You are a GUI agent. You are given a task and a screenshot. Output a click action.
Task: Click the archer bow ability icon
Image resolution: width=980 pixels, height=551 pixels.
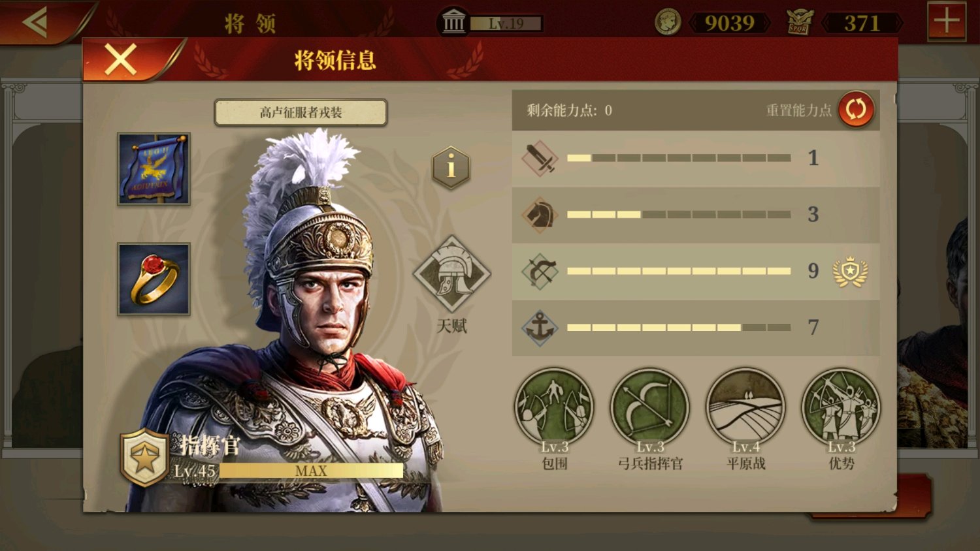[x=540, y=271]
